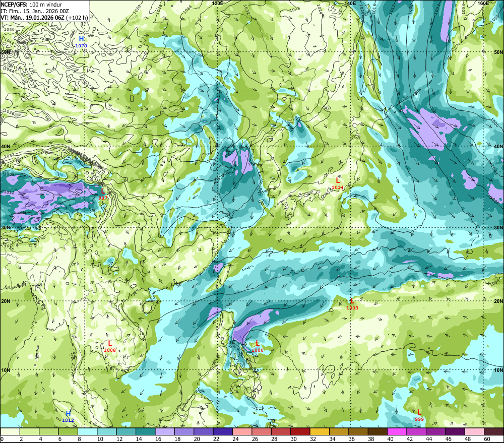This screenshot has width=504, height=443.
Task: Select the legend value '24'
Action: click(x=235, y=439)
